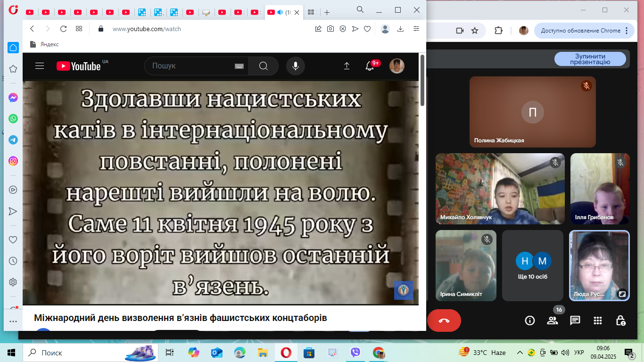Show Meet participants people icon
The height and width of the screenshot is (362, 644).
click(x=553, y=321)
